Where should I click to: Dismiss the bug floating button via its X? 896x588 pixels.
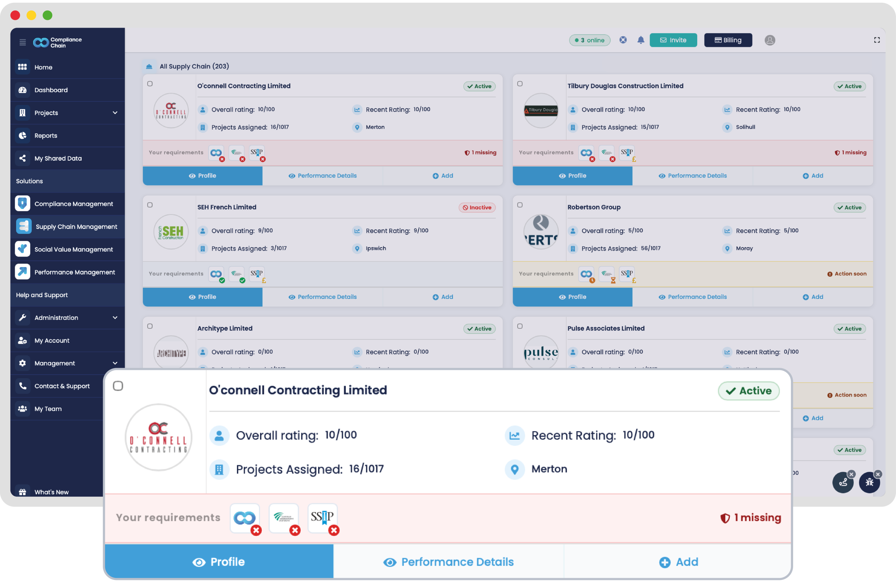coord(878,474)
